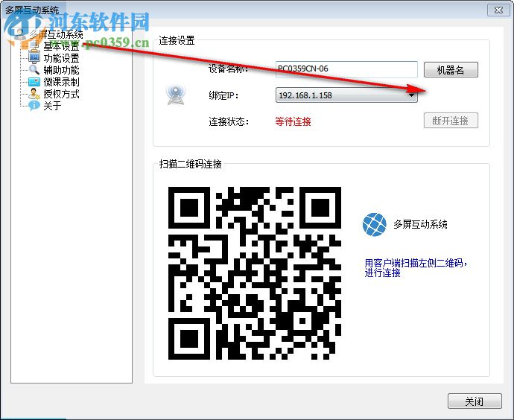Open 辅助功能 in the settings tree
Image resolution: width=514 pixels, height=420 pixels.
(61, 70)
